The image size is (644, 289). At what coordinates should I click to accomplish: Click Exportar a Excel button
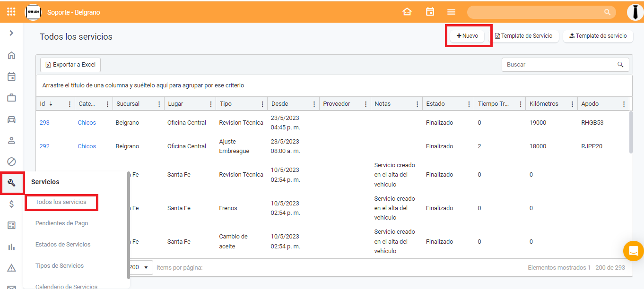[x=70, y=65]
